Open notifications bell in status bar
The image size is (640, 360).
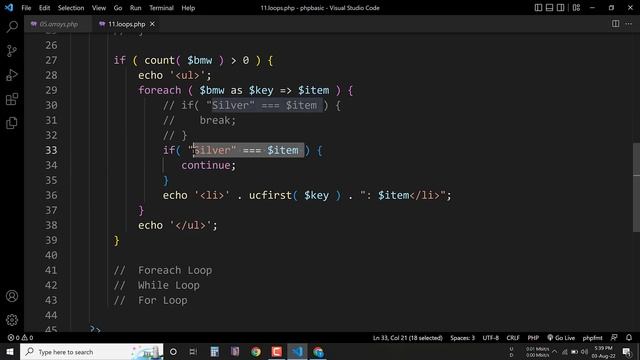click(x=629, y=338)
